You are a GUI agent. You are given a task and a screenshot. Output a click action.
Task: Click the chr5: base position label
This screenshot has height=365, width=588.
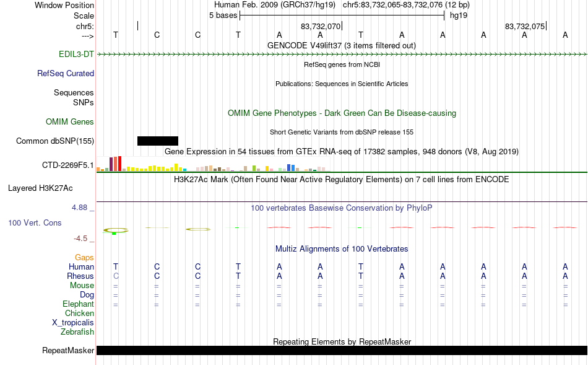click(x=85, y=26)
